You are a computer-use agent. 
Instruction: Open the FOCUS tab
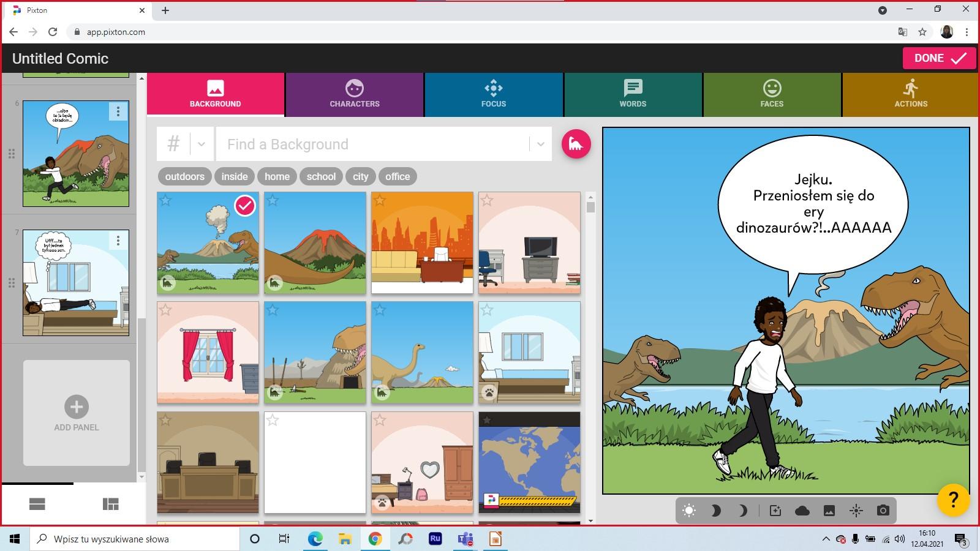pos(494,94)
